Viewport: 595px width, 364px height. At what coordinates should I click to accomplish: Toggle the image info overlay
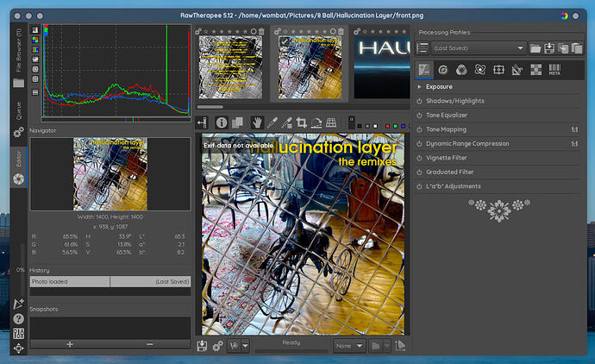pos(222,122)
